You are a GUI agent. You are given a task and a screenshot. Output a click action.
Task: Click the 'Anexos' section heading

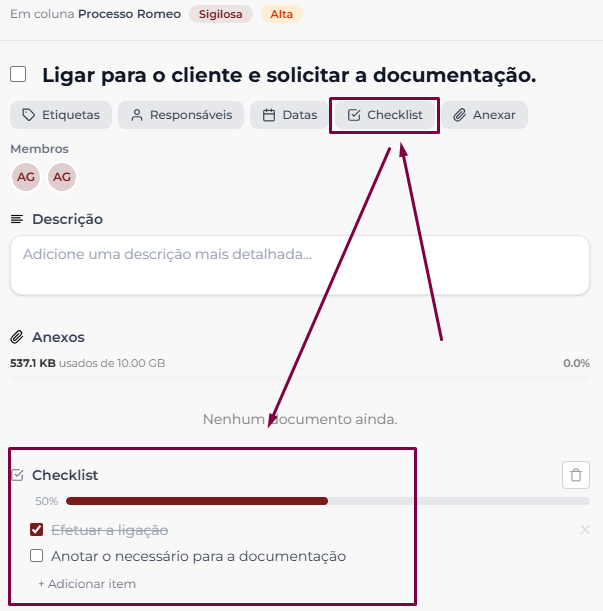pos(58,337)
